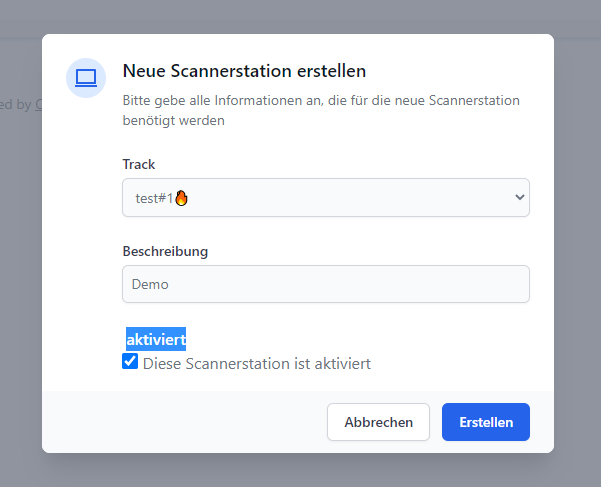601x487 pixels.
Task: Select the 'test#1' value text in the Track box
Action: 154,198
